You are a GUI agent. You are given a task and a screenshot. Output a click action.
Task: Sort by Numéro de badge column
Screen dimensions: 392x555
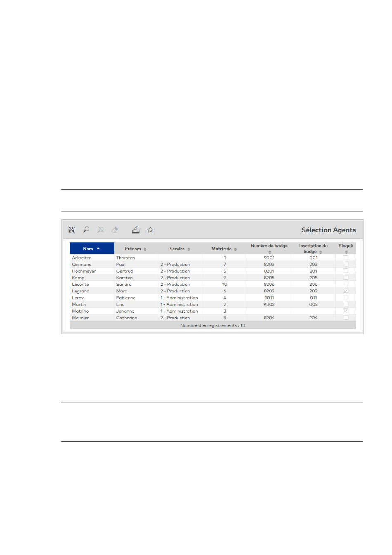click(269, 249)
